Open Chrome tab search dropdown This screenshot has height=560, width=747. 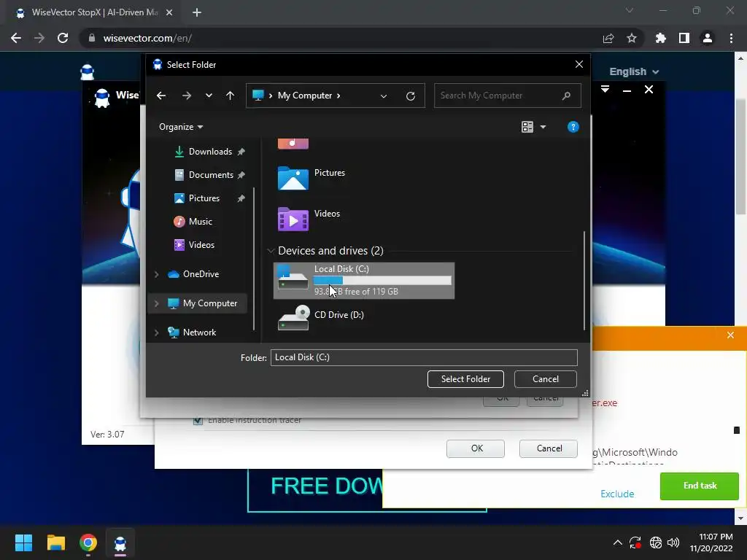pyautogui.click(x=630, y=10)
